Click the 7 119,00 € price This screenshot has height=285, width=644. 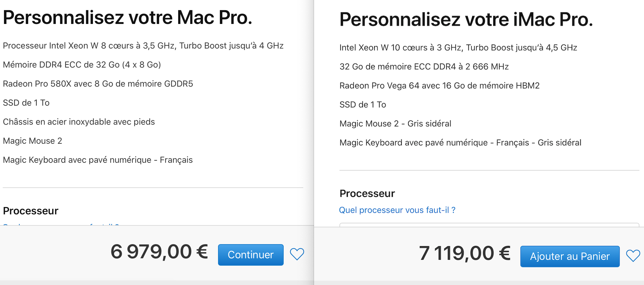[465, 253]
